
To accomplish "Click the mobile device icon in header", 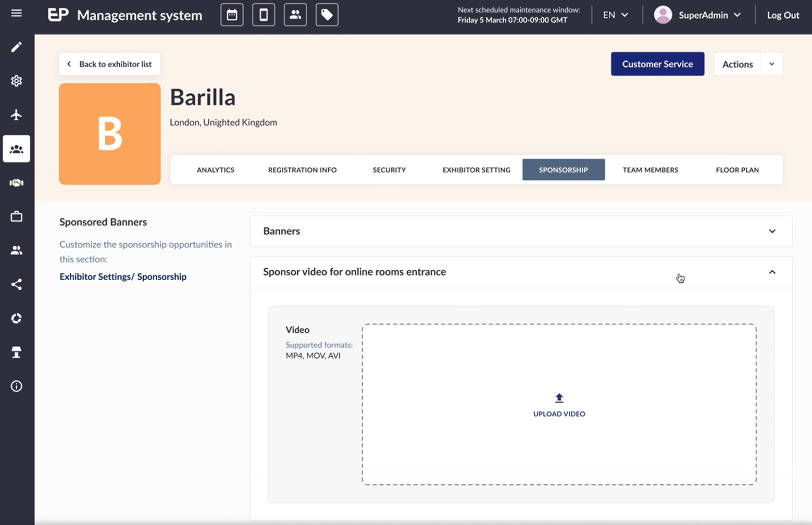I will point(264,15).
